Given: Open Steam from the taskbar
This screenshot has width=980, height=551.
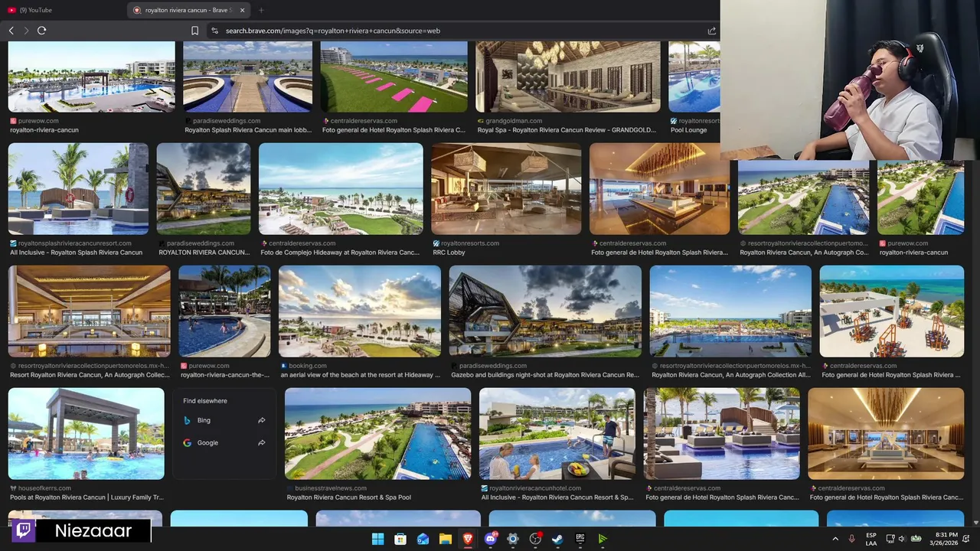Looking at the screenshot, I should tap(557, 539).
